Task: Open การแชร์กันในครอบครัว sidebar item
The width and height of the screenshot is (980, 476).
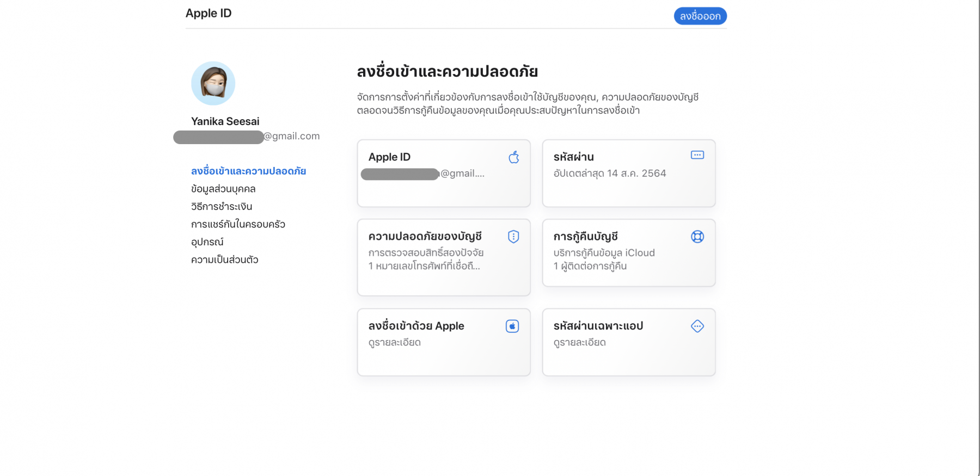Action: click(x=238, y=224)
